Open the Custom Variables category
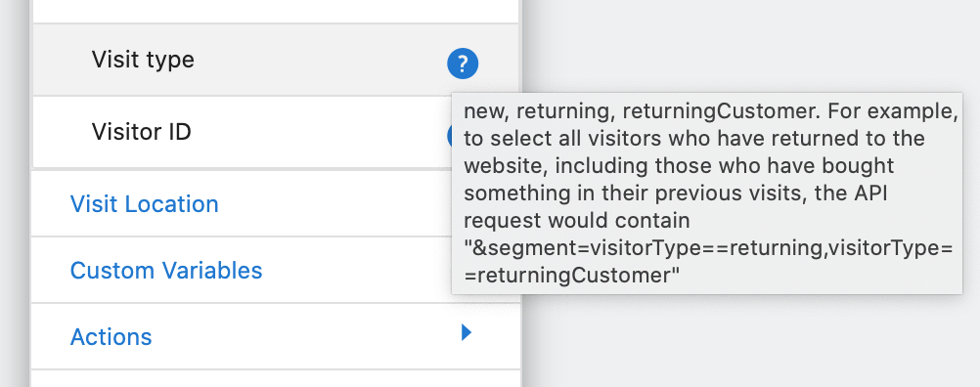980x387 pixels. [x=166, y=271]
